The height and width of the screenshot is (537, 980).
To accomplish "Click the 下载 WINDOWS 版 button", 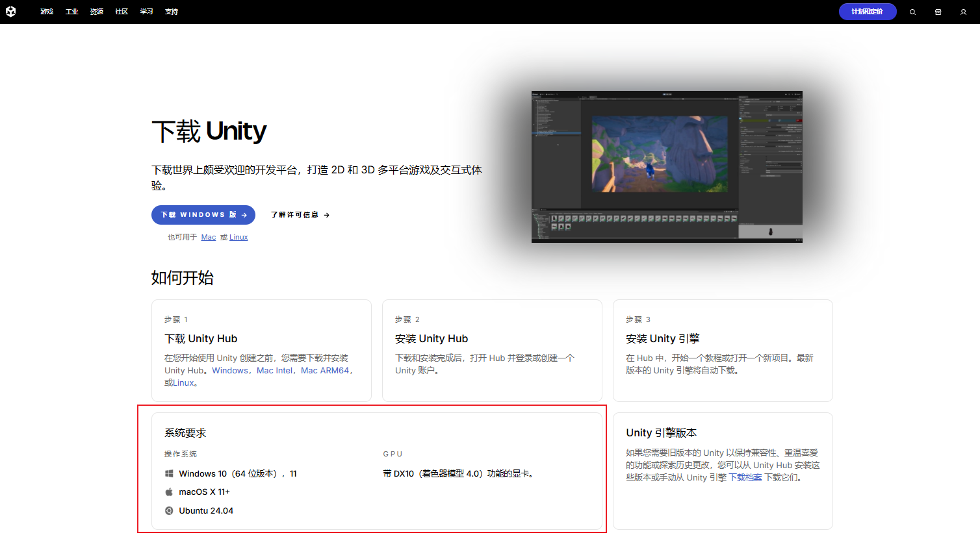I will tap(203, 214).
